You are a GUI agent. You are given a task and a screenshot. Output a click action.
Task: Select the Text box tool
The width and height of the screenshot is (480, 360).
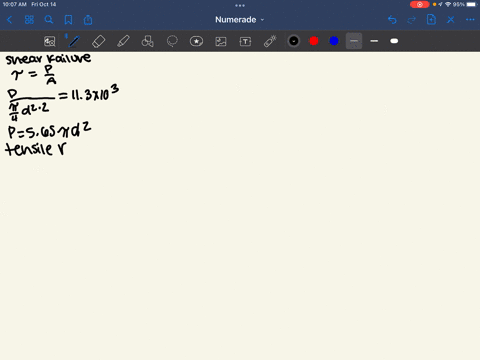(245, 41)
